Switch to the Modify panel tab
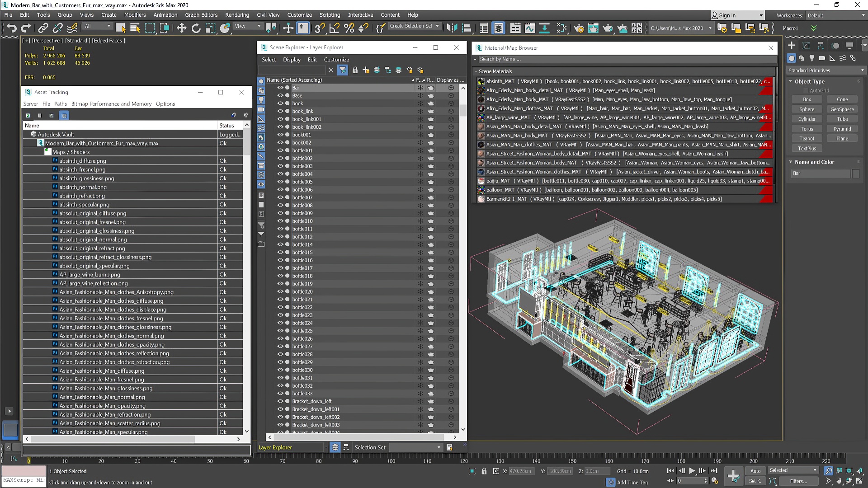 [x=806, y=46]
